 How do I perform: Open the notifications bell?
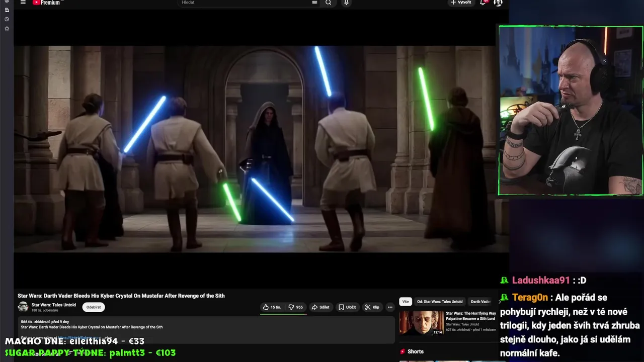[483, 3]
